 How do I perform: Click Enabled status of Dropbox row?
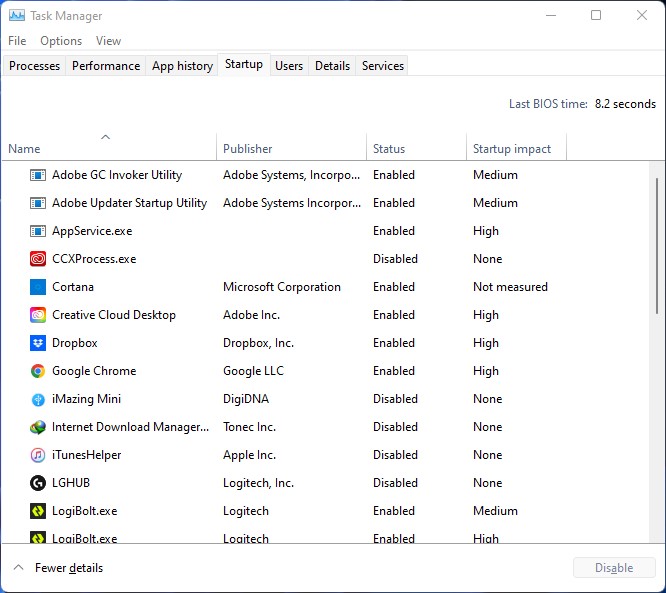(x=393, y=343)
